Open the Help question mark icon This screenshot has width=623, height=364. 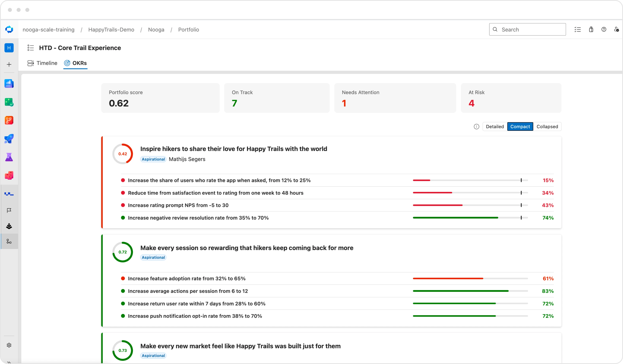point(604,29)
